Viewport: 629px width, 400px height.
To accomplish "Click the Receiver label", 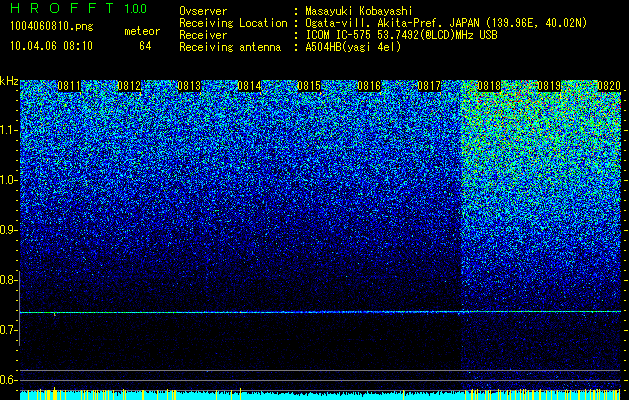I will (x=203, y=35).
